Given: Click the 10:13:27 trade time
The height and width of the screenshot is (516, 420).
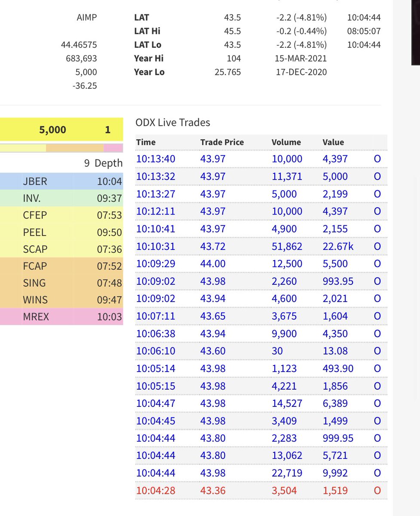Looking at the screenshot, I should (x=156, y=194).
